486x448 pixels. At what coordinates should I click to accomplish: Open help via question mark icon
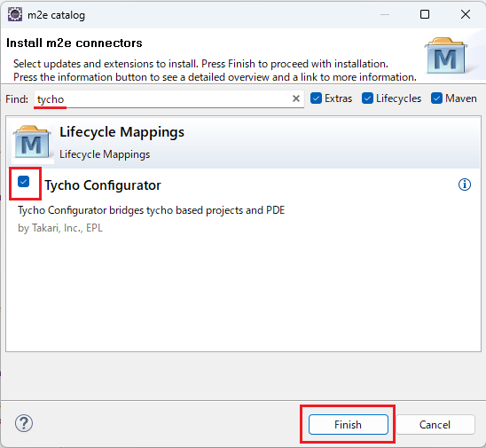coord(24,423)
